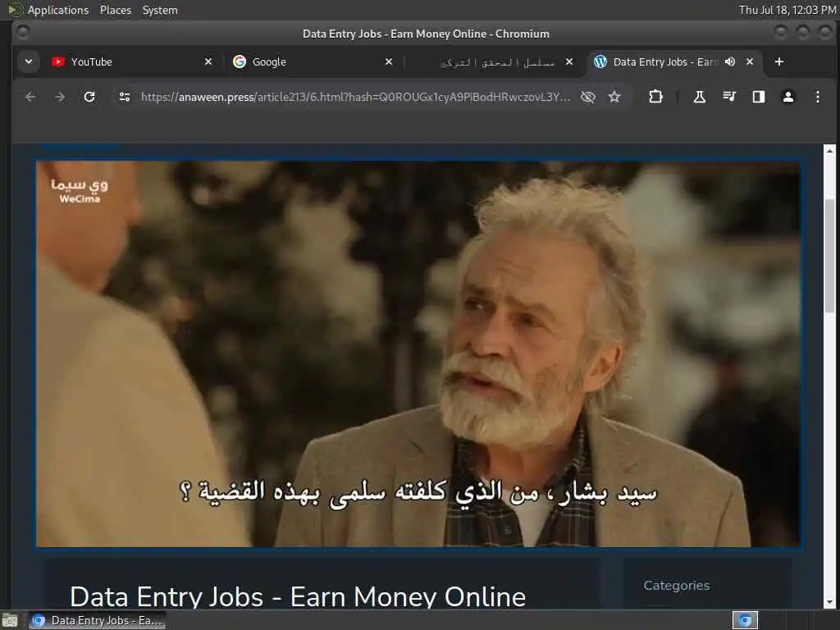Open the window menu button in title bar

(22, 33)
